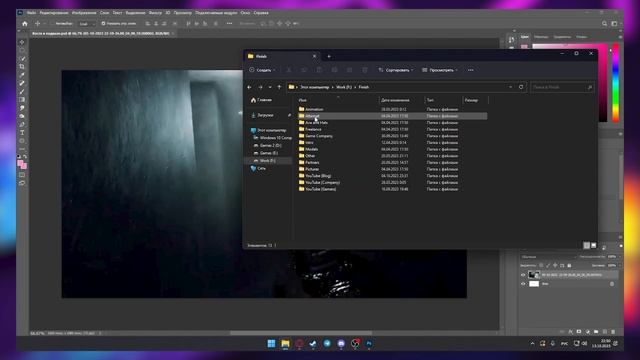Viewport: 640px width, 360px height.
Task: Open Explorer Create dropdown
Action: pyautogui.click(x=262, y=70)
